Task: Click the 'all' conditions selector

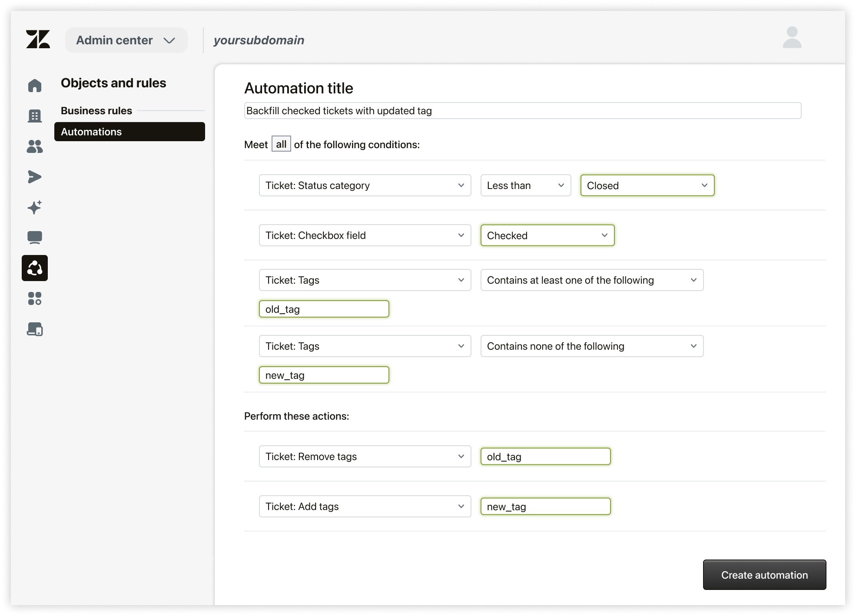Action: pos(281,144)
